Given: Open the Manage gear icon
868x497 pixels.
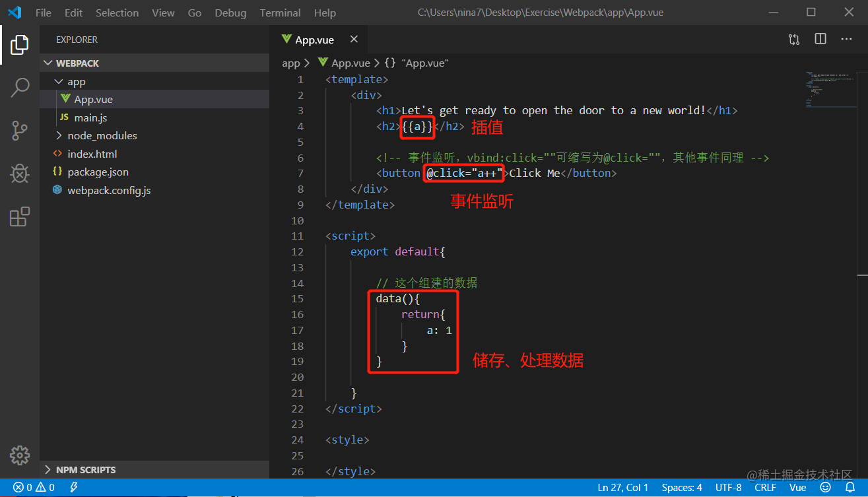Looking at the screenshot, I should coord(20,455).
